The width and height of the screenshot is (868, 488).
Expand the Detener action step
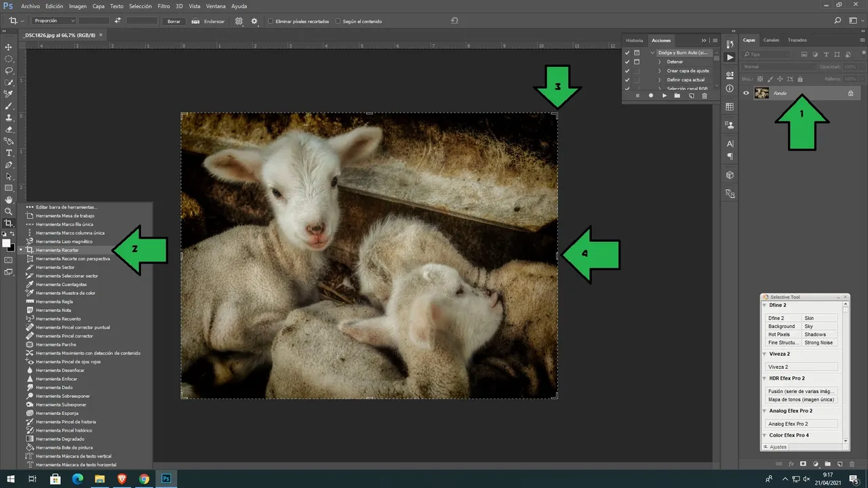660,62
